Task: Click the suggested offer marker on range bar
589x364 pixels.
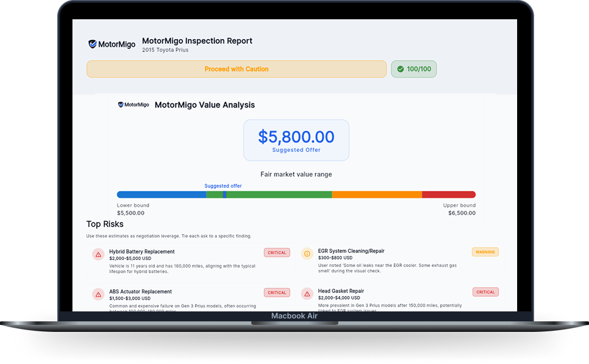Action: 224,195
